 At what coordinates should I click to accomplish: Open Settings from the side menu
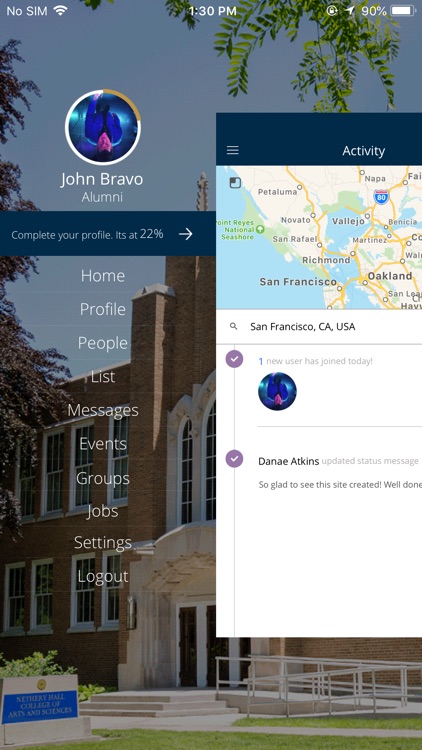(103, 542)
